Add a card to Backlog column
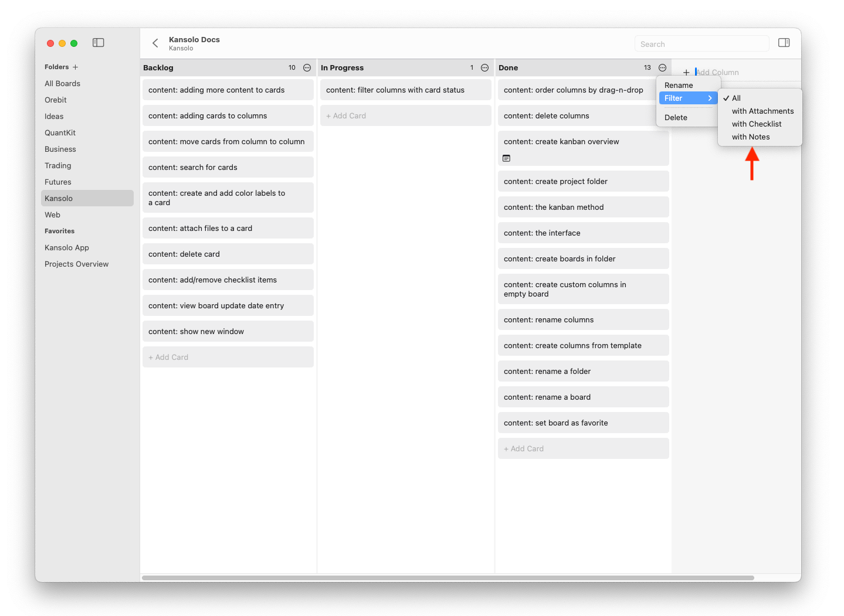844x616 pixels. click(228, 357)
